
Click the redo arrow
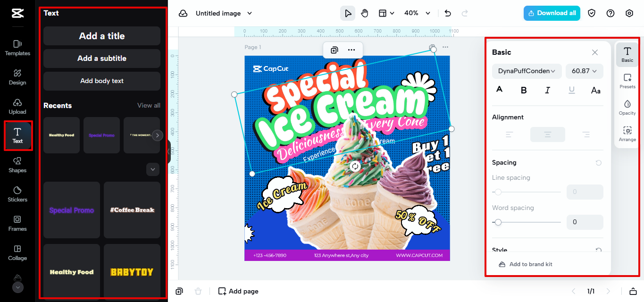(465, 13)
